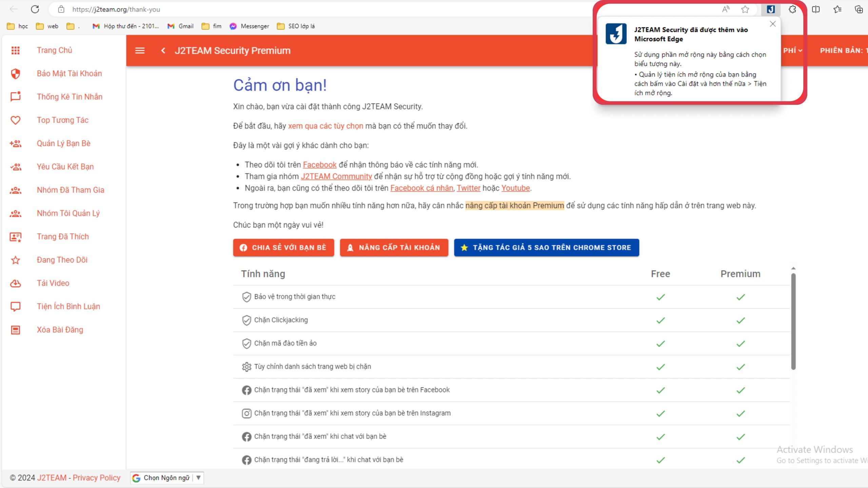
Task: Click the Nhóm Đã Tham Gia group icon
Action: (x=16, y=190)
